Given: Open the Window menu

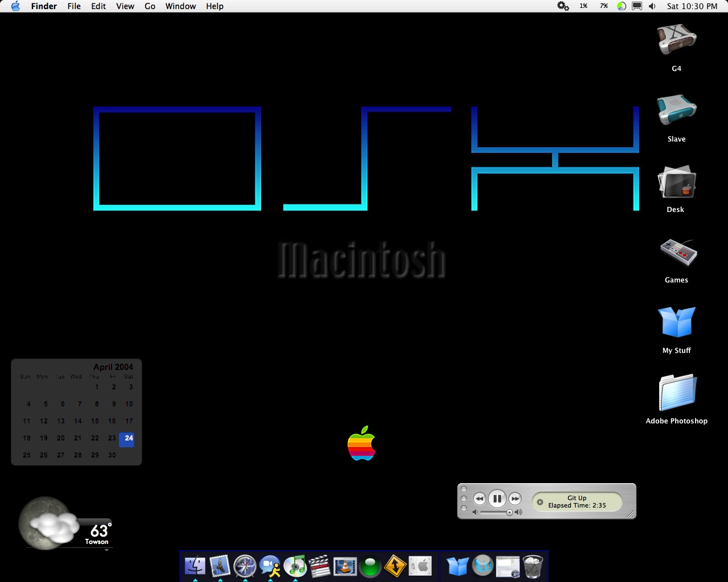Looking at the screenshot, I should coord(180,6).
